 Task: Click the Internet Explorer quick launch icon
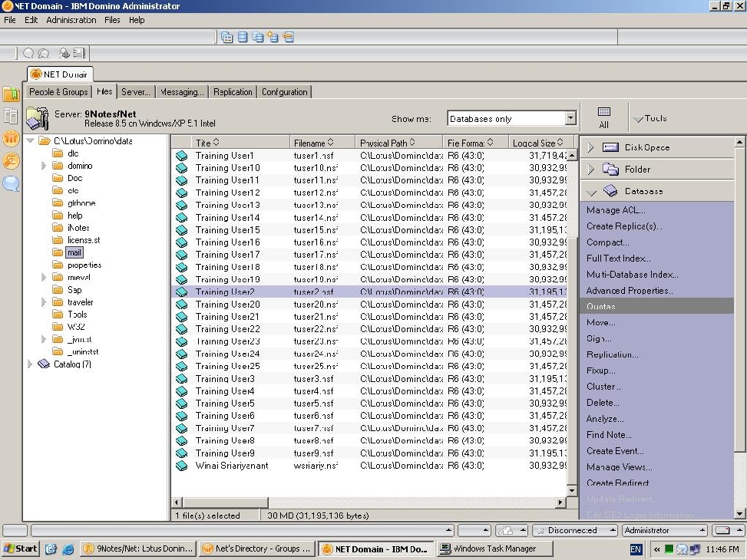click(68, 549)
